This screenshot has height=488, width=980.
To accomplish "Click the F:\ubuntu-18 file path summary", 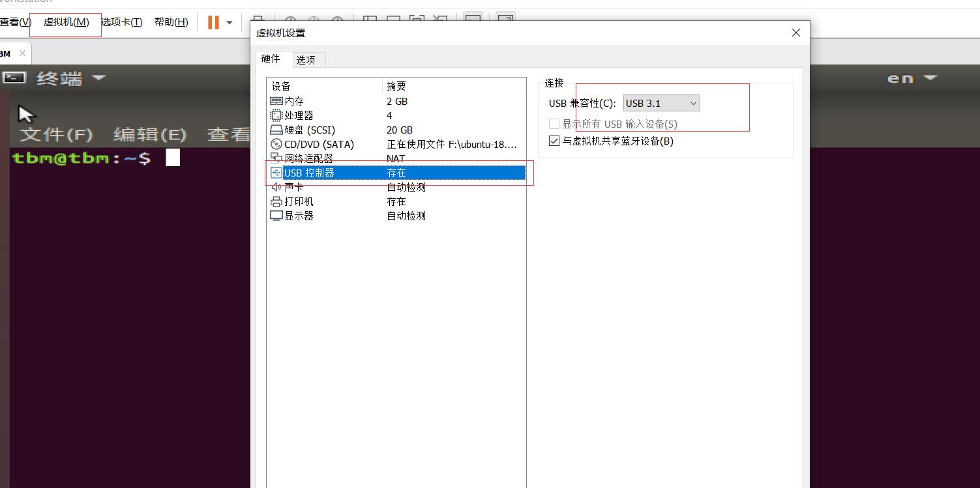I will [451, 144].
